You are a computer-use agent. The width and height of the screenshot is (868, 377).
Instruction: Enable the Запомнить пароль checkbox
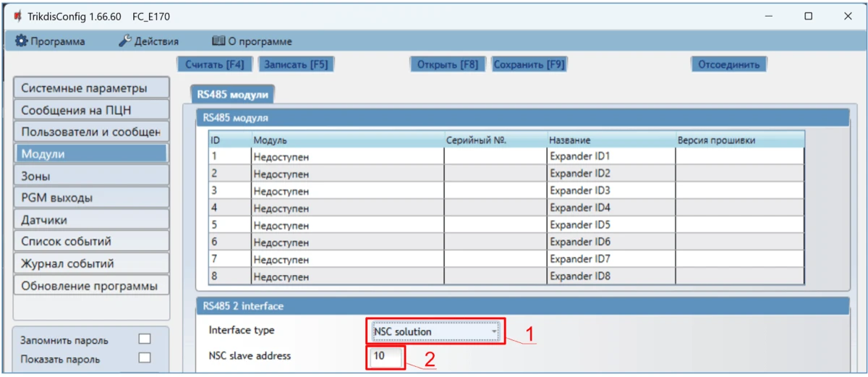click(145, 339)
